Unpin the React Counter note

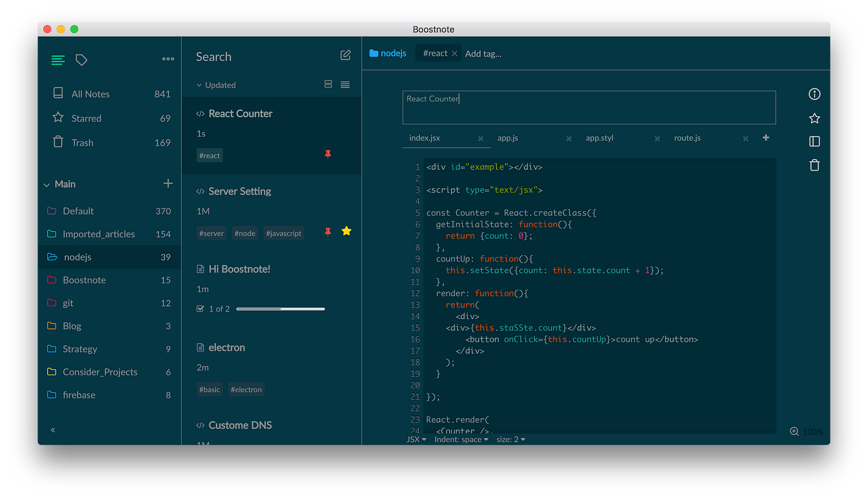328,154
